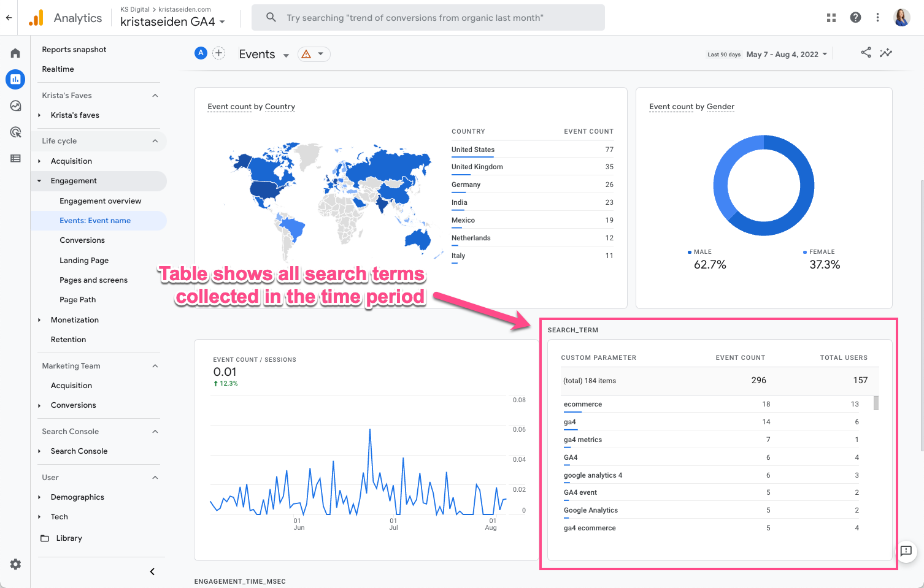Share this report via the share icon

point(866,53)
